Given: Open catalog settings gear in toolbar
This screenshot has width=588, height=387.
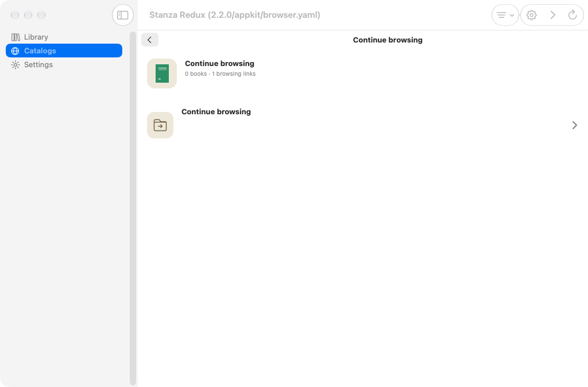Looking at the screenshot, I should (x=531, y=15).
